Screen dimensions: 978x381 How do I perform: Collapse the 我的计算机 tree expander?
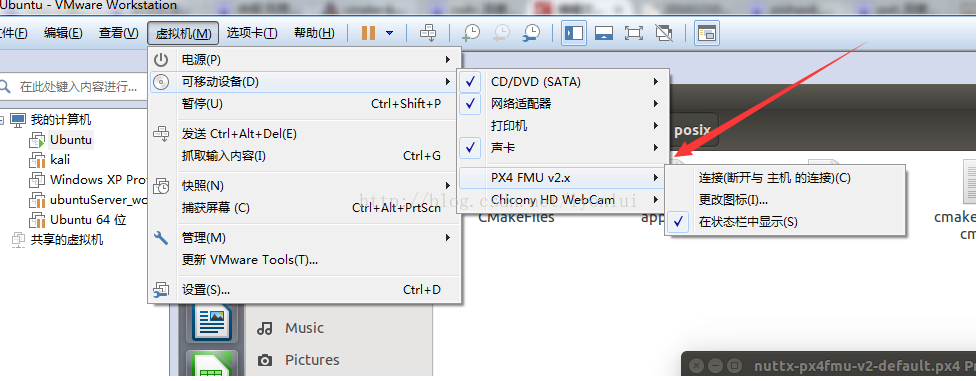[x=2, y=120]
